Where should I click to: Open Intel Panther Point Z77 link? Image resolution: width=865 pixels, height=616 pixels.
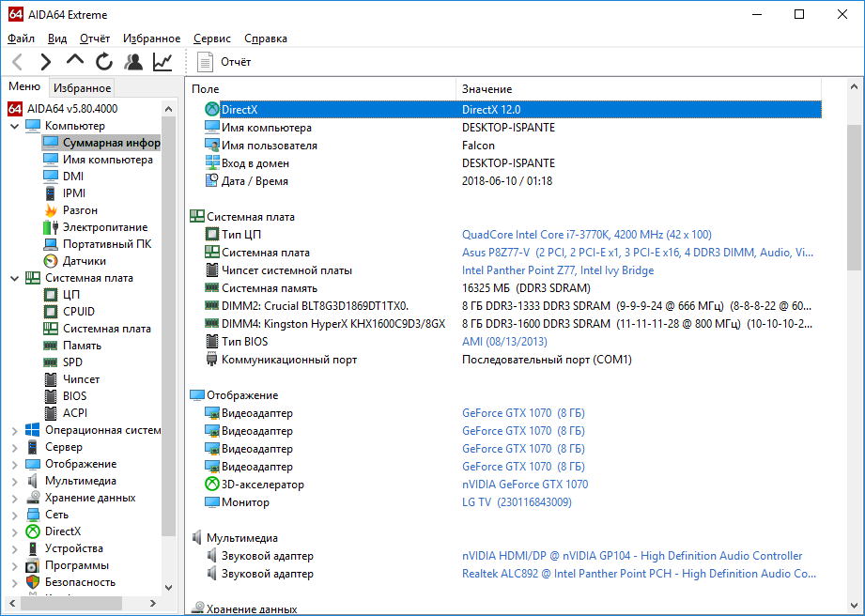[x=558, y=270]
